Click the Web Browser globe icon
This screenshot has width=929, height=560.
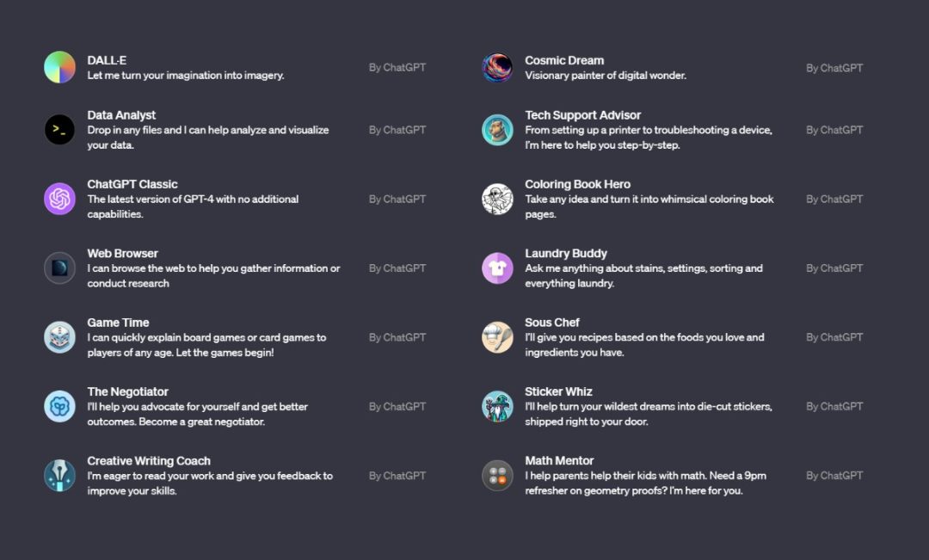click(x=60, y=268)
